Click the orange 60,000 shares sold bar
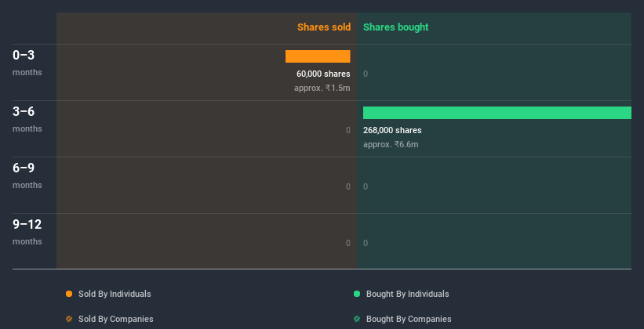 point(318,56)
